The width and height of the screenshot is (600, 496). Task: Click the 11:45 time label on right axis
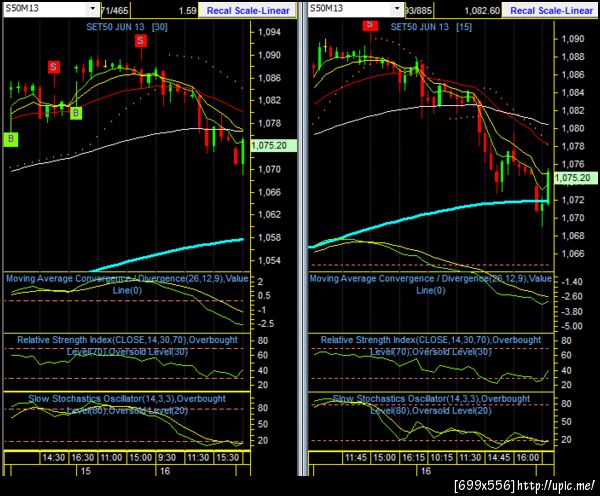(356, 457)
